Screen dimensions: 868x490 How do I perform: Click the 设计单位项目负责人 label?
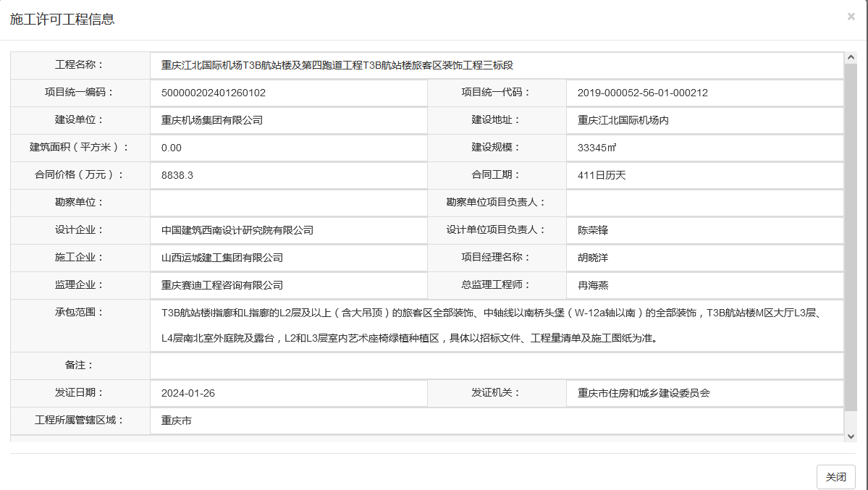pyautogui.click(x=496, y=229)
